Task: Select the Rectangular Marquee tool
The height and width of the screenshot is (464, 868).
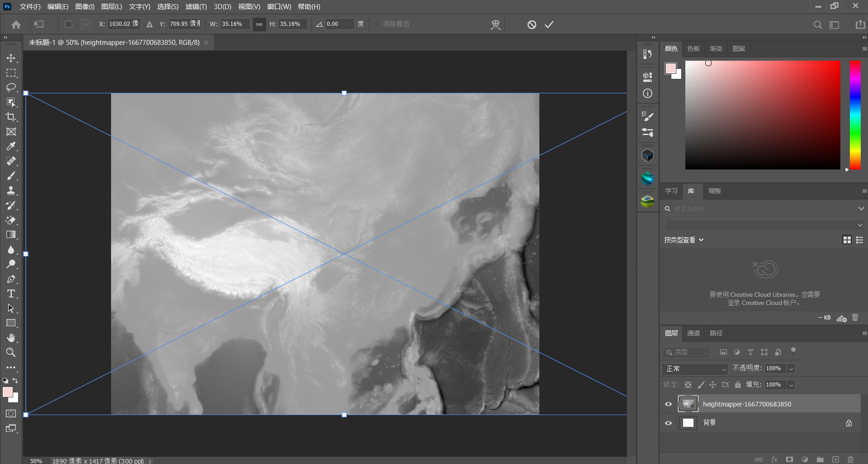Action: point(11,73)
